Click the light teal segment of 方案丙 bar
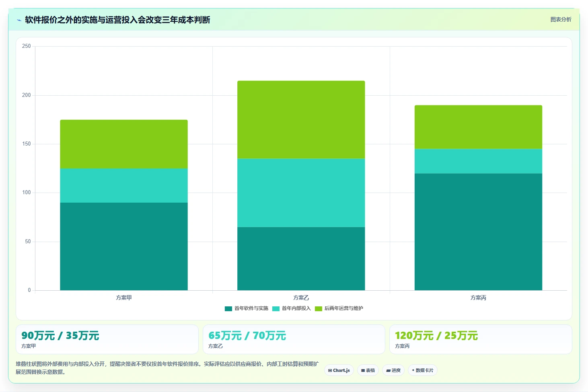588x392 pixels. pyautogui.click(x=478, y=161)
